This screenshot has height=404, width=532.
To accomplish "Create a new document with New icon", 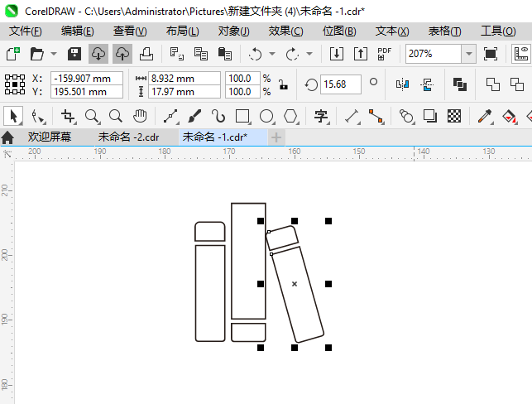I will [x=13, y=54].
